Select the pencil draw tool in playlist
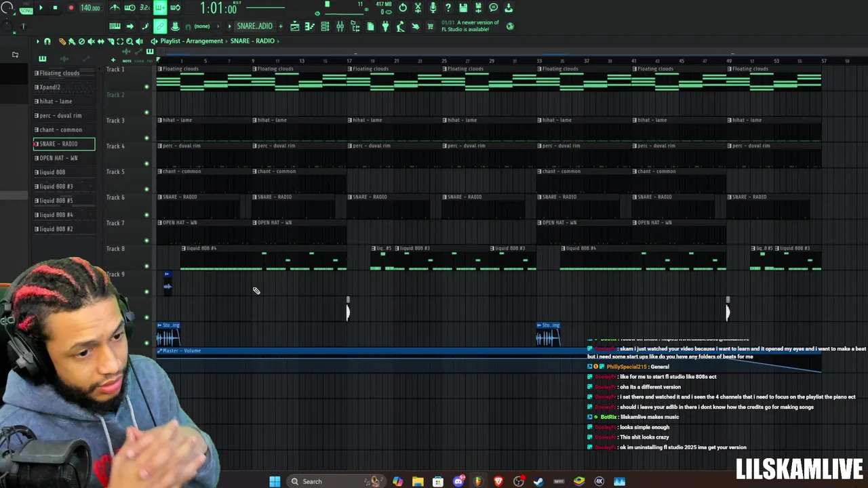This screenshot has height=488, width=868. pyautogui.click(x=62, y=41)
